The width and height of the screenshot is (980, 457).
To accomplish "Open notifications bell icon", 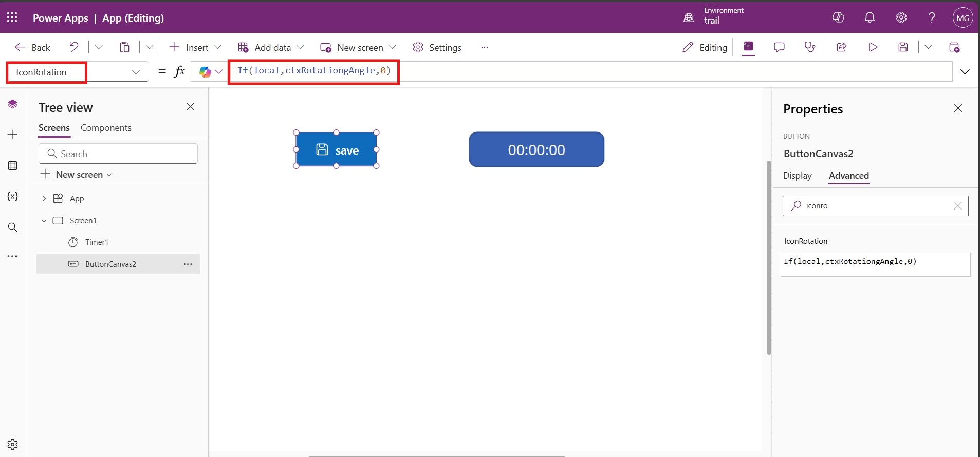I will [870, 17].
